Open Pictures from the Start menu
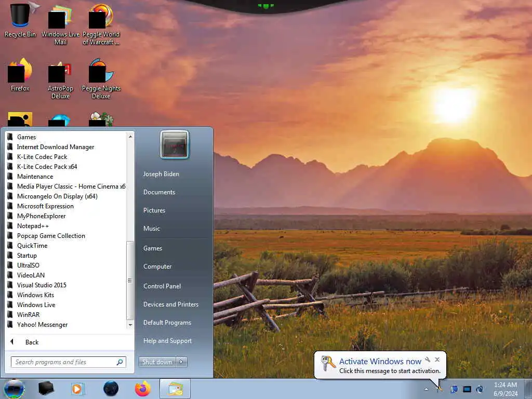532x399 pixels. [x=154, y=210]
